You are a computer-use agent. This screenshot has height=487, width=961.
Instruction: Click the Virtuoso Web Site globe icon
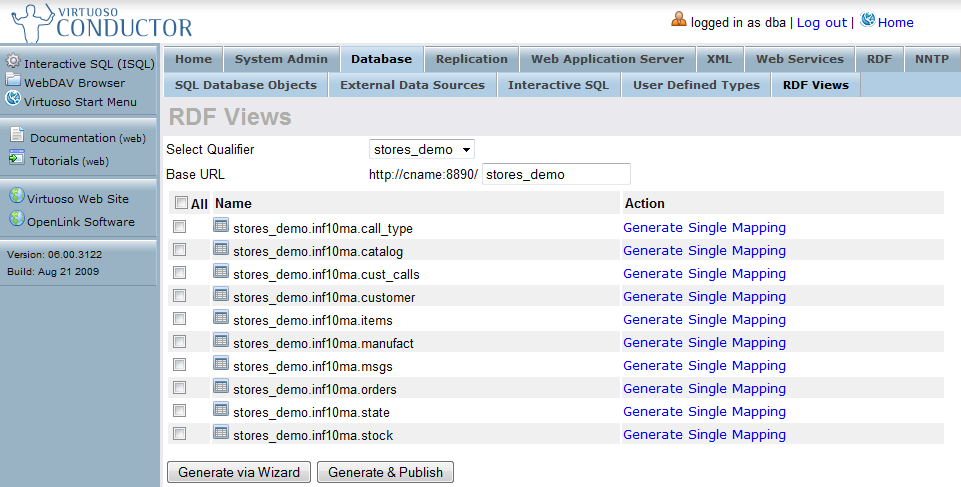point(16,197)
